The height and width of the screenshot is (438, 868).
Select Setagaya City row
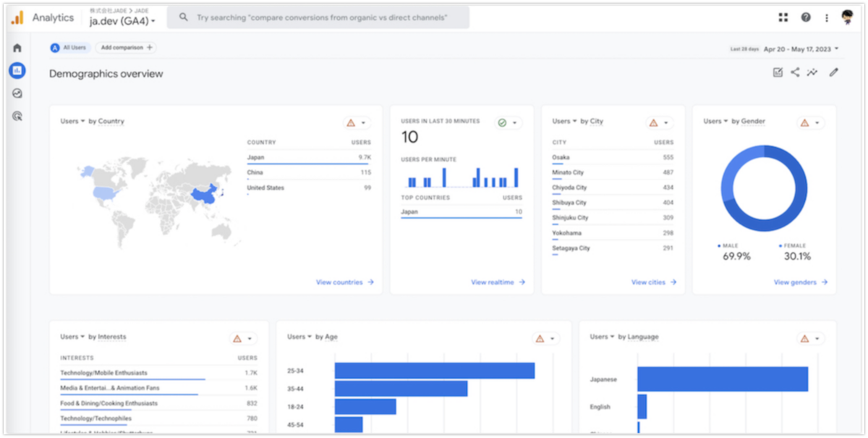pos(613,248)
